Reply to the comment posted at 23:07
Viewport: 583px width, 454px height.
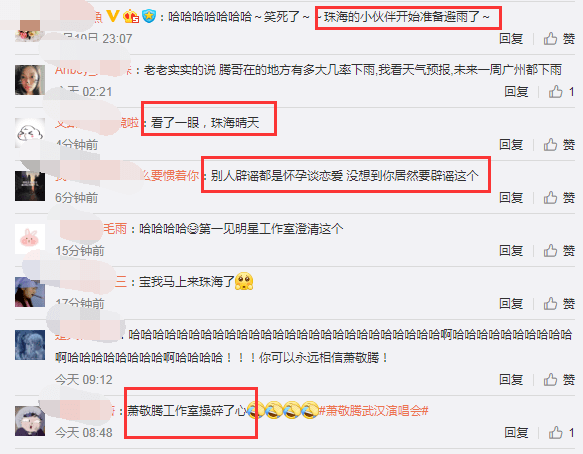(x=511, y=39)
